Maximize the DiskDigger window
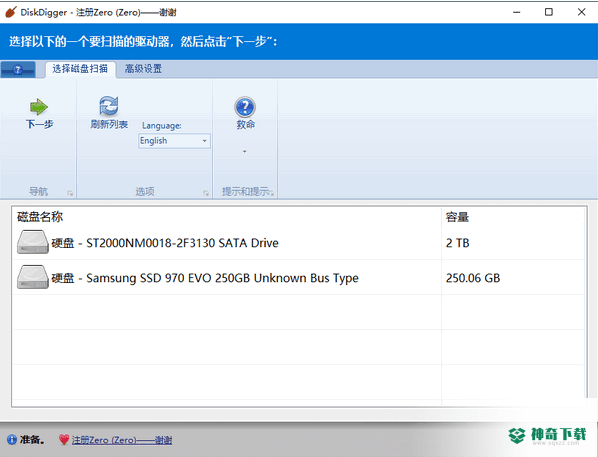598x457 pixels. click(x=548, y=12)
